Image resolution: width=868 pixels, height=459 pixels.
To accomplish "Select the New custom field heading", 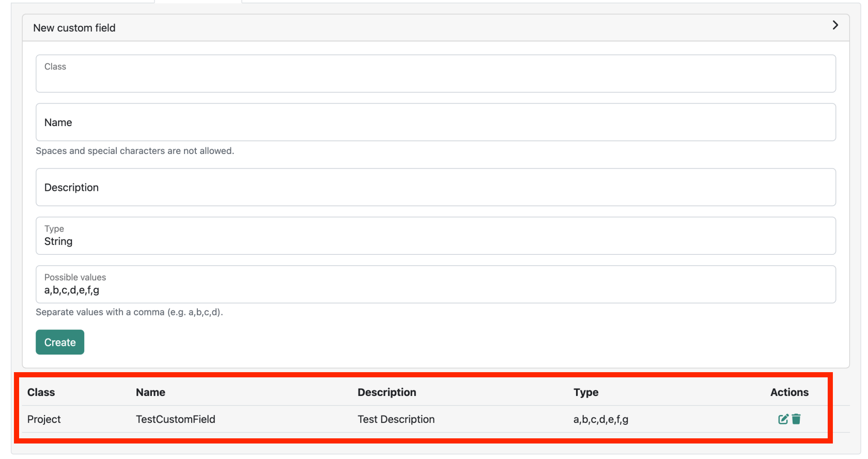I will tap(74, 28).
